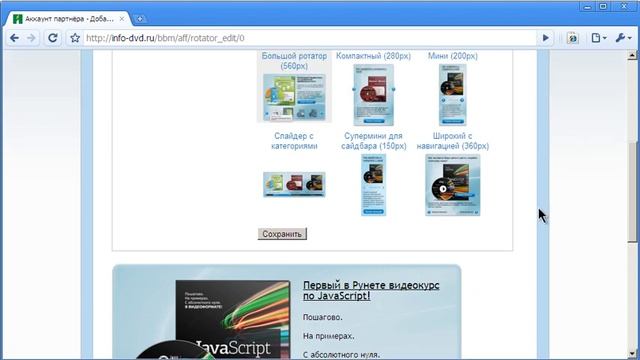Choose the Супермини sidebar preview image
This screenshot has height=360, width=640.
click(x=373, y=185)
